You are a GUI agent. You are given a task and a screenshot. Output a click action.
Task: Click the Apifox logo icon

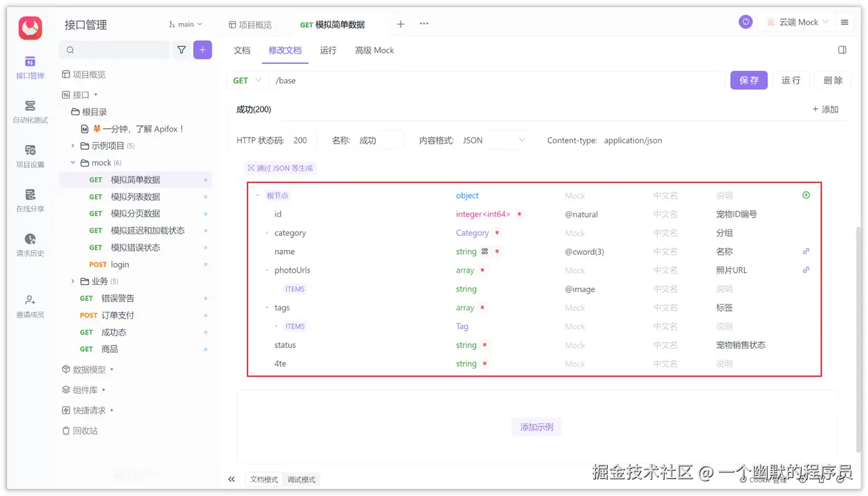(x=31, y=28)
